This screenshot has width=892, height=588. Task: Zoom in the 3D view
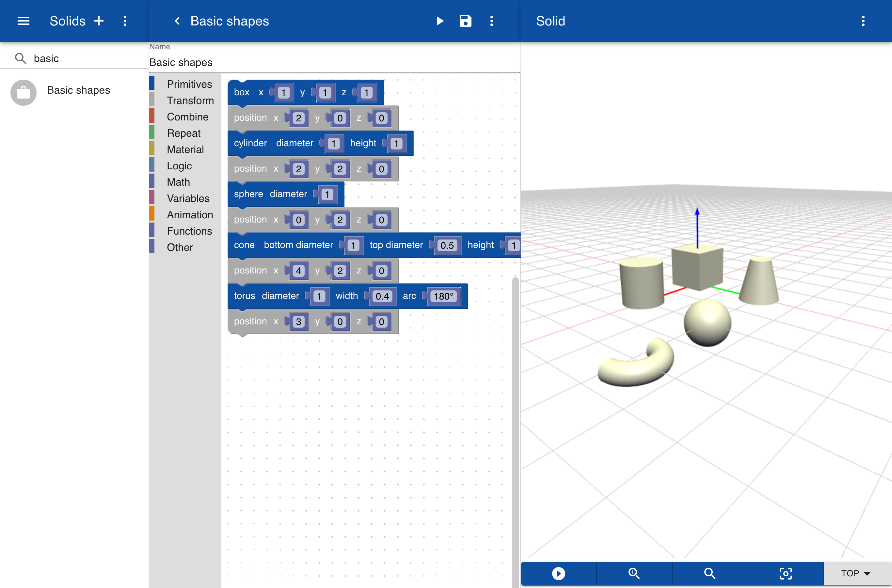(634, 573)
